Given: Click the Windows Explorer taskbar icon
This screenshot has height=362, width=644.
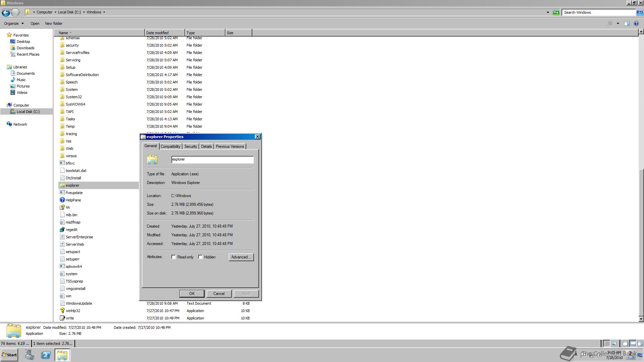Looking at the screenshot, I should pyautogui.click(x=62, y=355).
